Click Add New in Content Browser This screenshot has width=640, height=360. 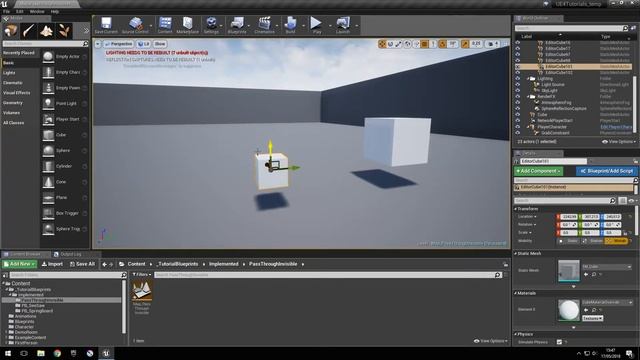[x=20, y=264]
